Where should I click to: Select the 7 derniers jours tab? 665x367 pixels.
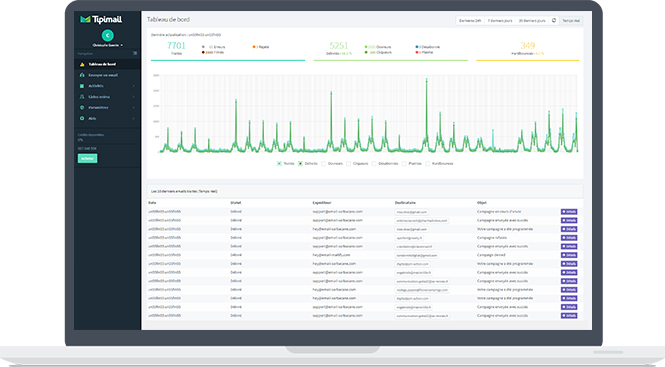tap(500, 20)
